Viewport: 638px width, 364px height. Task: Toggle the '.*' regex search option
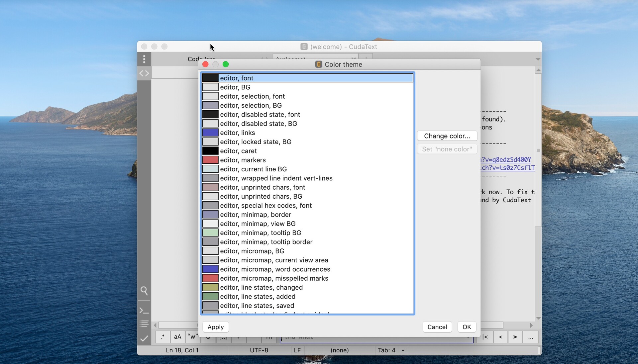click(163, 337)
